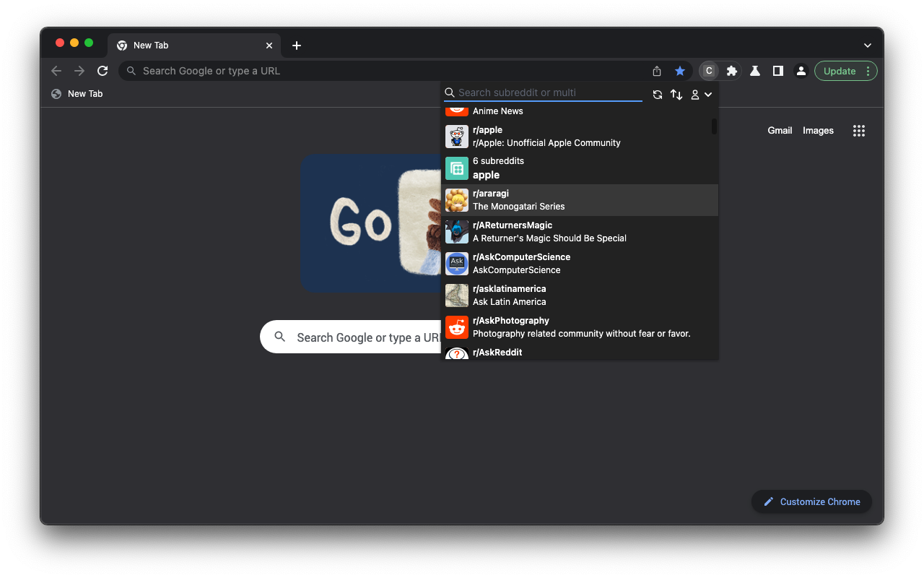Image resolution: width=924 pixels, height=578 pixels.
Task: Click the subreddit list scrollbar thumb
Action: pyautogui.click(x=714, y=126)
